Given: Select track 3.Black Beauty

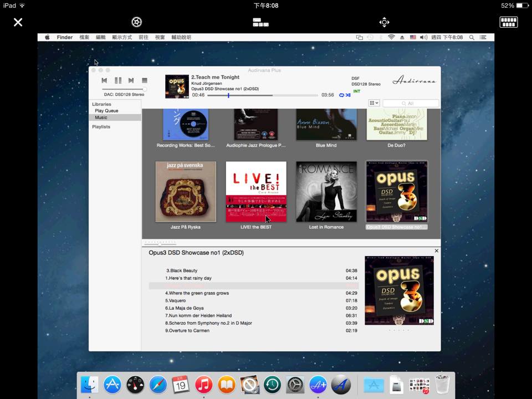Looking at the screenshot, I should (253, 271).
